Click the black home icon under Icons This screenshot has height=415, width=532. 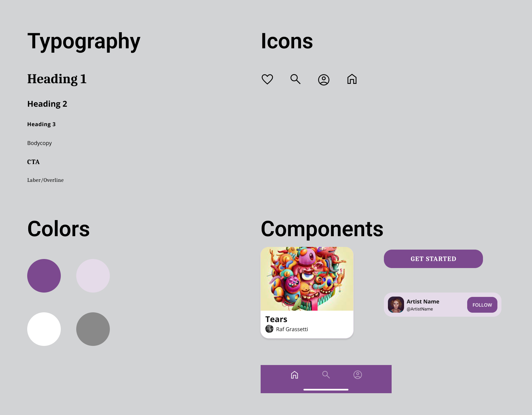[352, 79]
